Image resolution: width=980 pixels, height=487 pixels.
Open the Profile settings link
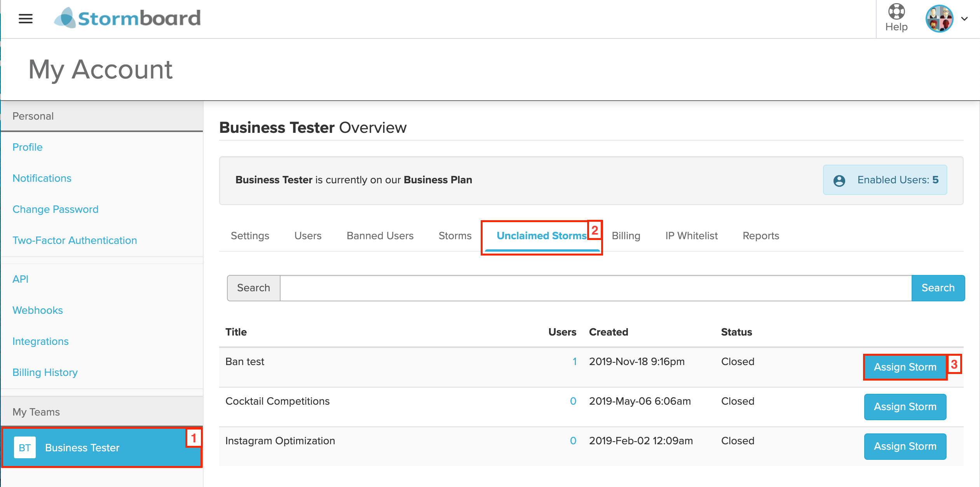click(x=28, y=147)
